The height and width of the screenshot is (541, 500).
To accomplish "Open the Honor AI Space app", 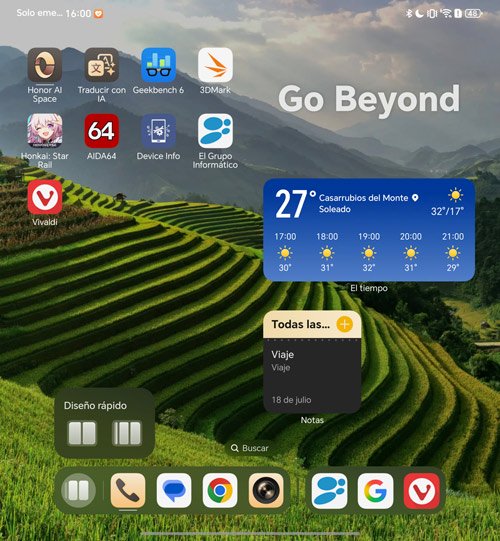I will (x=45, y=65).
